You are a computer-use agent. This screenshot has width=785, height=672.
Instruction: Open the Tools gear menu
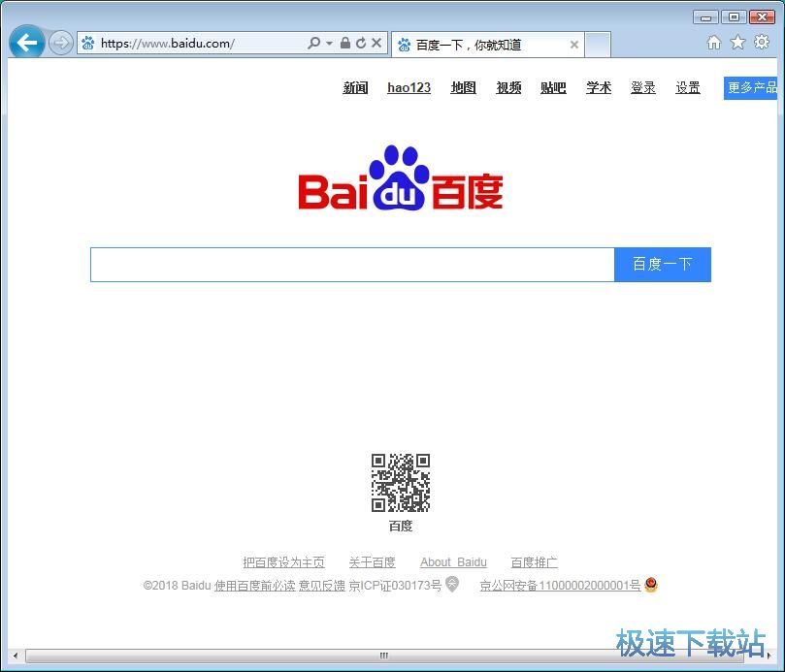click(762, 42)
